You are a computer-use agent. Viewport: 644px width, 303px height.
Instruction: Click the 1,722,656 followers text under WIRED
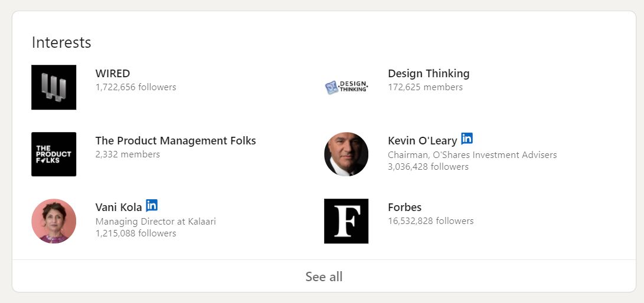[x=136, y=87]
